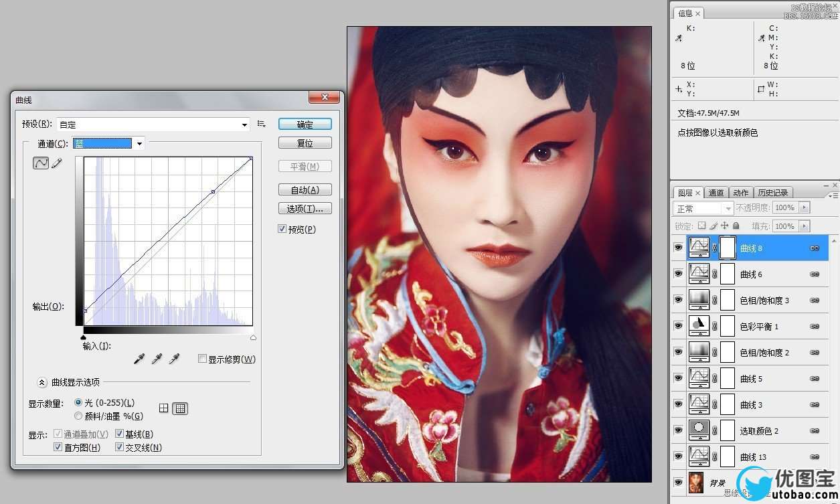840x504 pixels.
Task: Switch to the 图层 tab
Action: pos(688,193)
